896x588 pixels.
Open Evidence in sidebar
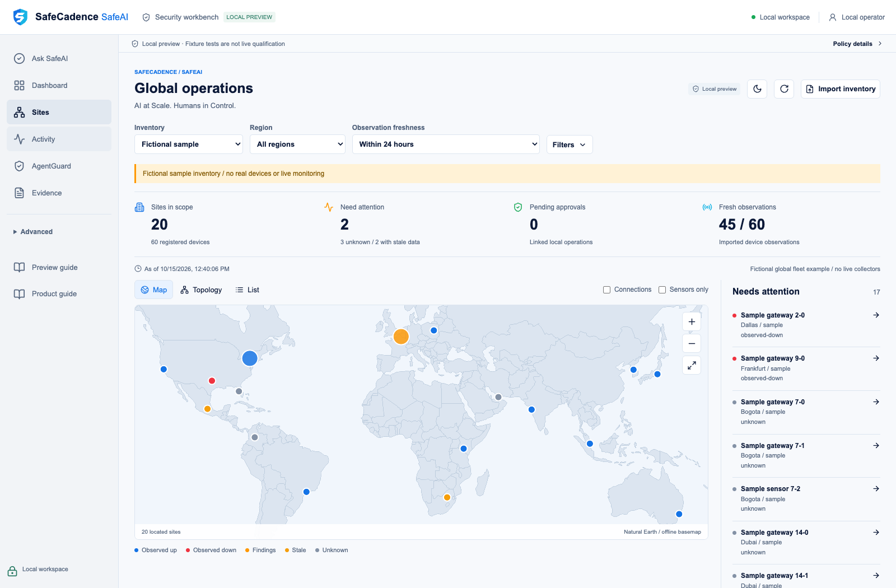pyautogui.click(x=59, y=193)
